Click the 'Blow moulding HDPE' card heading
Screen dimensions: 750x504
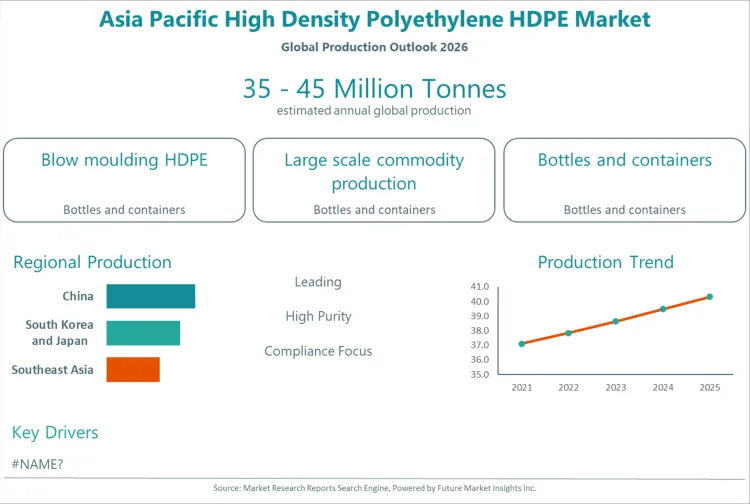pos(124,160)
